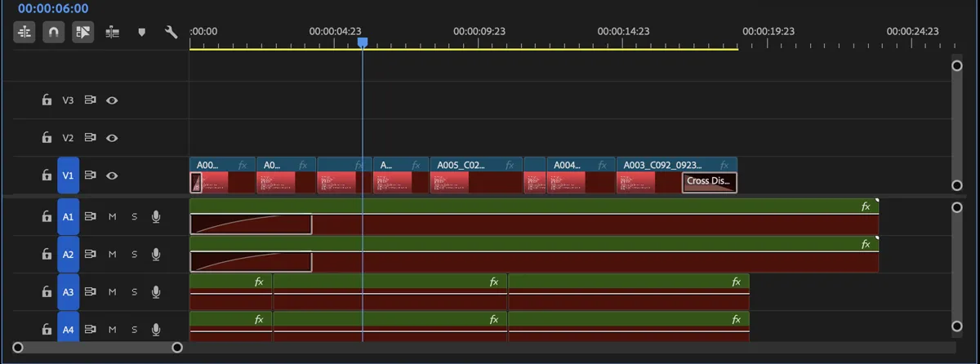
Task: Click ruler at 00:00:19:23
Action: point(768,31)
